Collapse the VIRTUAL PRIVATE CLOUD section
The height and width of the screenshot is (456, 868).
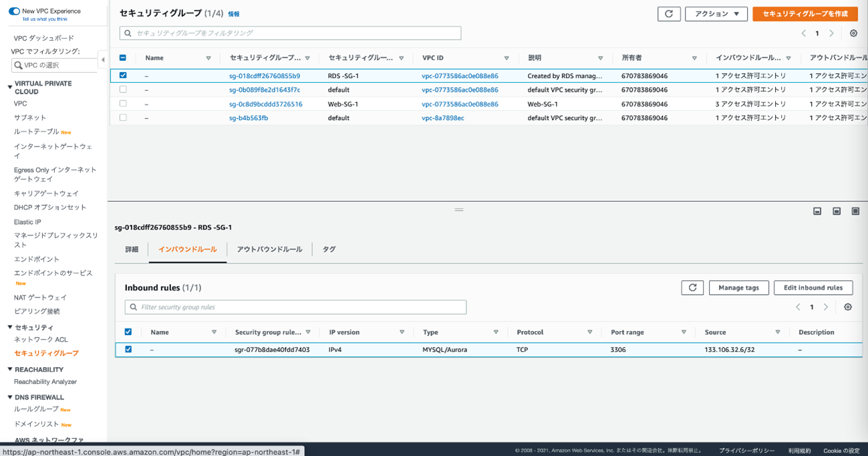[x=10, y=87]
